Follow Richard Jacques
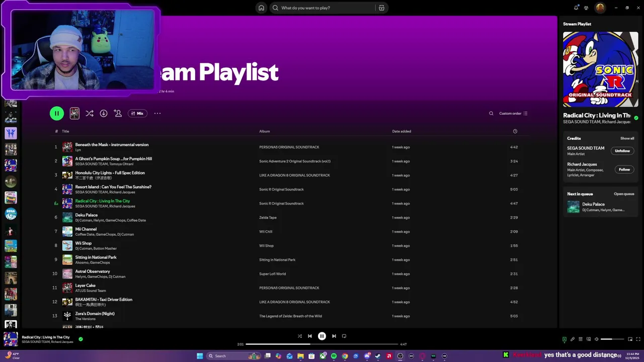This screenshot has width=644, height=362. [x=624, y=169]
